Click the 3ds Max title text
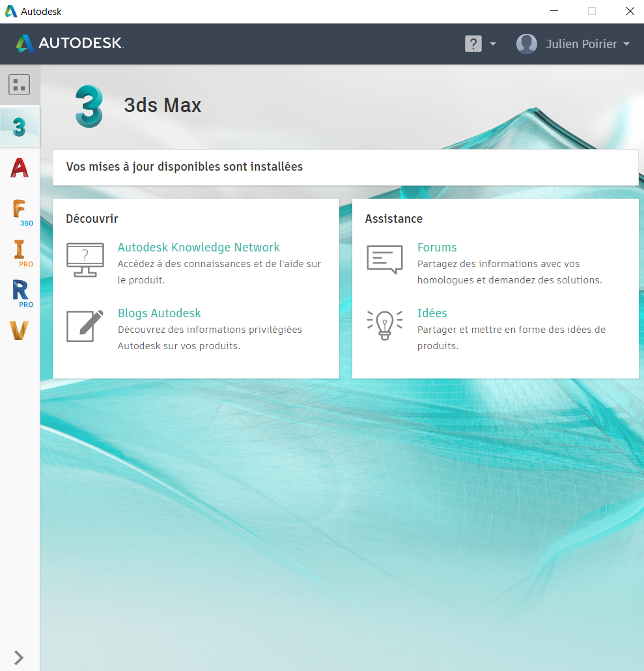 (x=163, y=106)
